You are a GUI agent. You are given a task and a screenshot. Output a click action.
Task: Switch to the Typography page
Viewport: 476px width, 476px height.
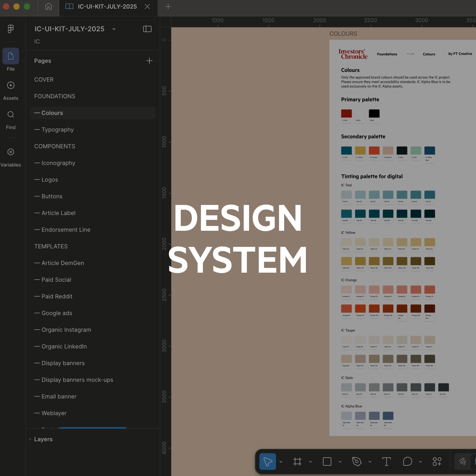57,130
